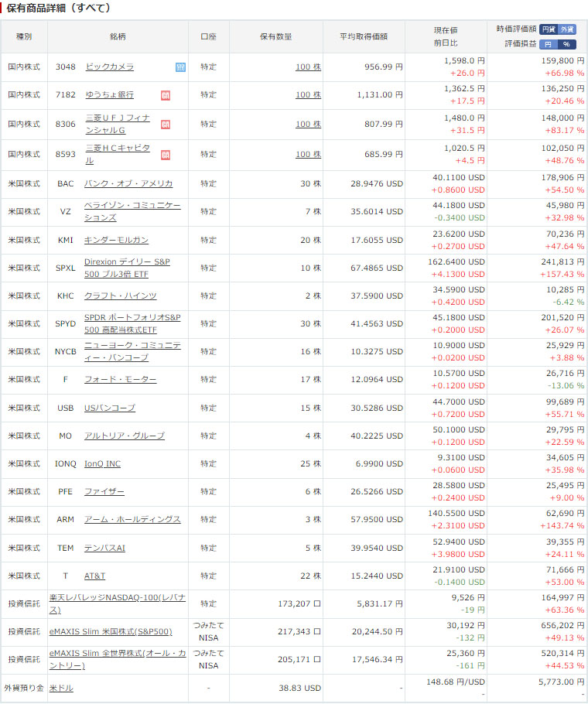This screenshot has width=588, height=704.
Task: Open the AT&T stock link
Action: (94, 576)
